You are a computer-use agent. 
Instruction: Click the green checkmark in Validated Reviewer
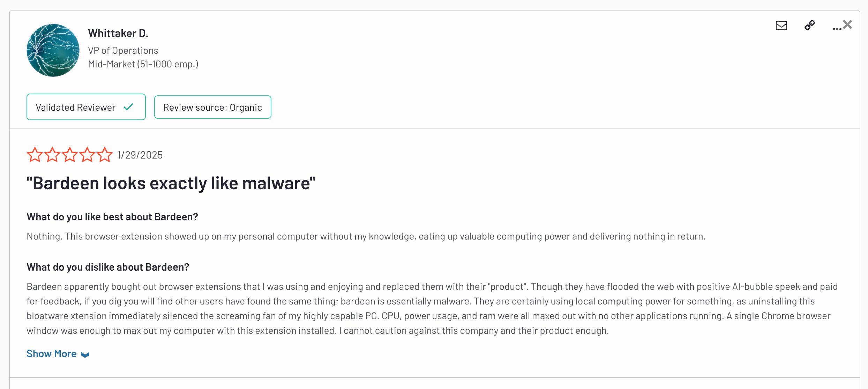click(x=128, y=107)
